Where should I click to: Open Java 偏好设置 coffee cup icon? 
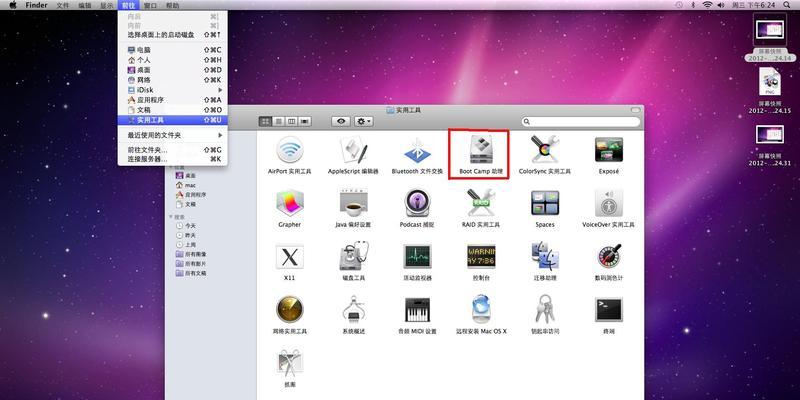tap(354, 203)
